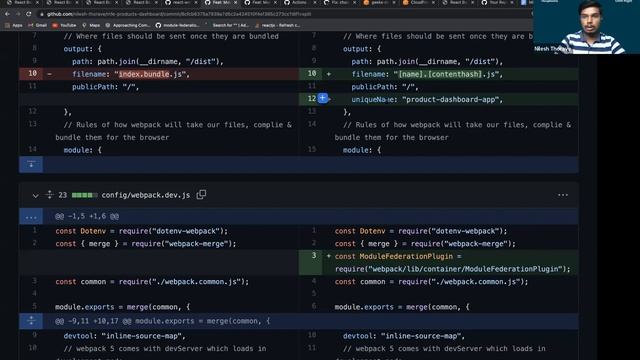Close the Actions browser tab
The width and height of the screenshot is (640, 360).
pyautogui.click(x=315, y=2)
